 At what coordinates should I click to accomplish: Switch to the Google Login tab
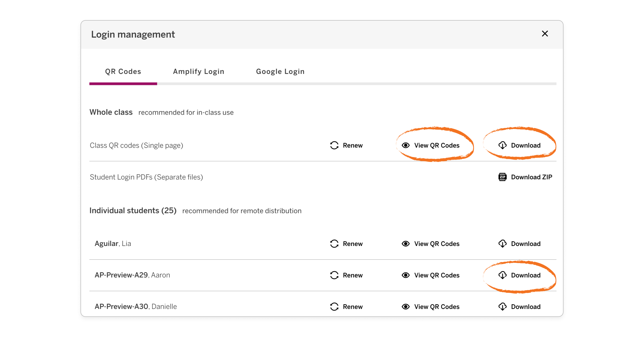pyautogui.click(x=280, y=71)
